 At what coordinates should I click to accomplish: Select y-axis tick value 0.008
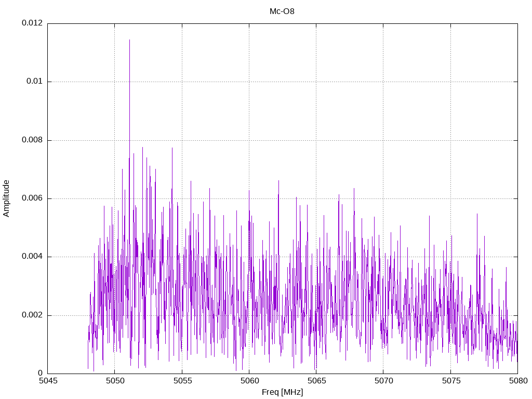[32, 140]
